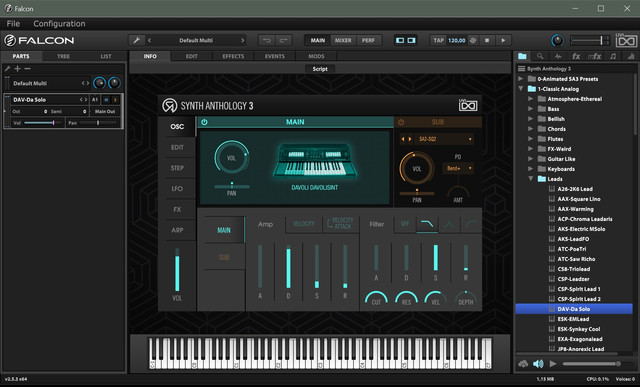The height and width of the screenshot is (387, 640).
Task: Click the Amp Decay (D) slider
Action: click(289, 267)
